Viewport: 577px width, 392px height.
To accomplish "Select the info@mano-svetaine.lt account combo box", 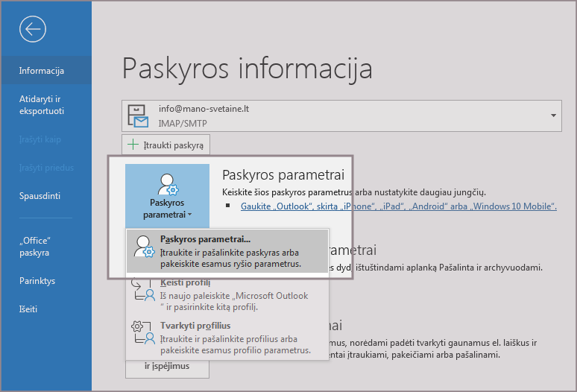I will [335, 116].
